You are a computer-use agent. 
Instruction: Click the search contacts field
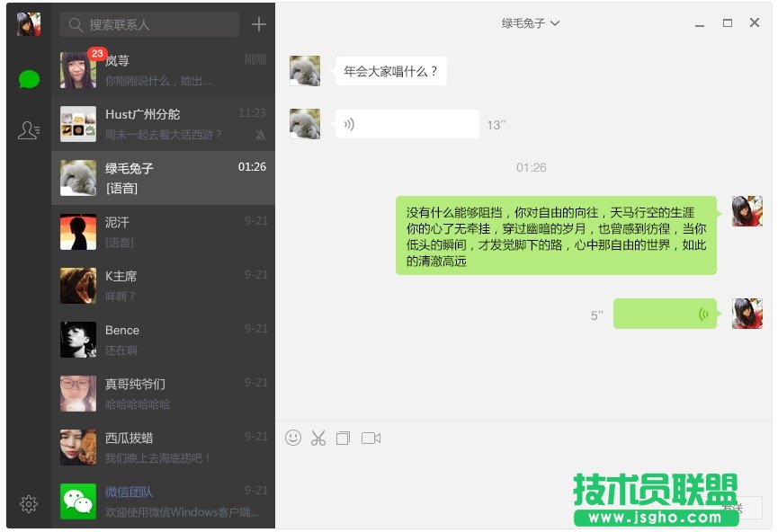(x=148, y=24)
